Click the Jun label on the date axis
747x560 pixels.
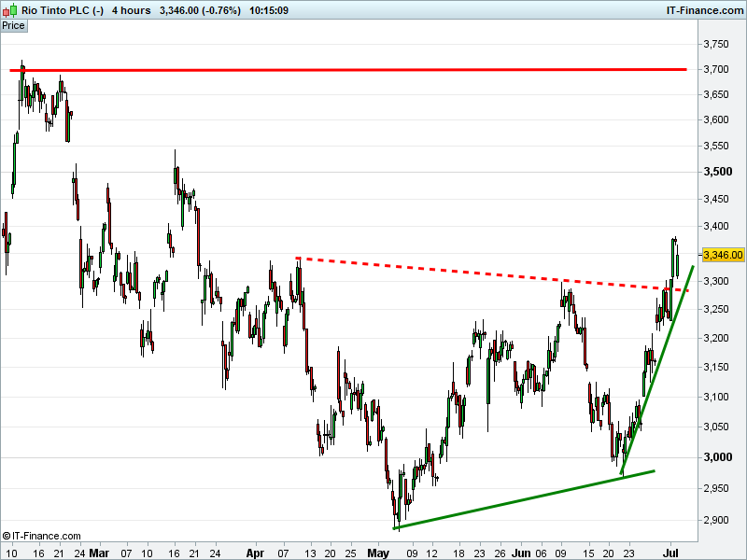521,553
